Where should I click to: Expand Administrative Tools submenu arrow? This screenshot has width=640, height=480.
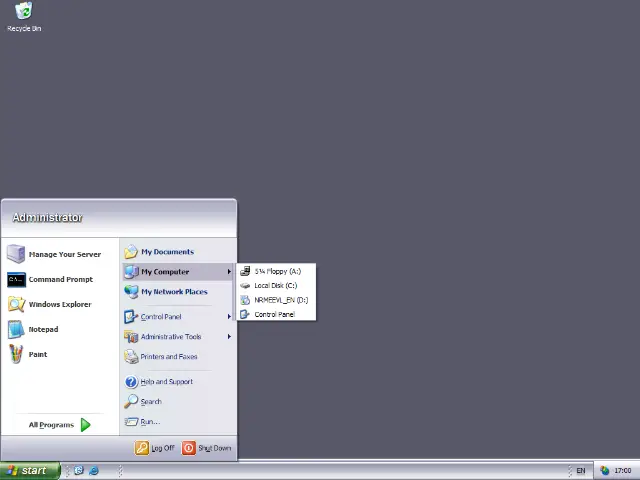pos(229,337)
